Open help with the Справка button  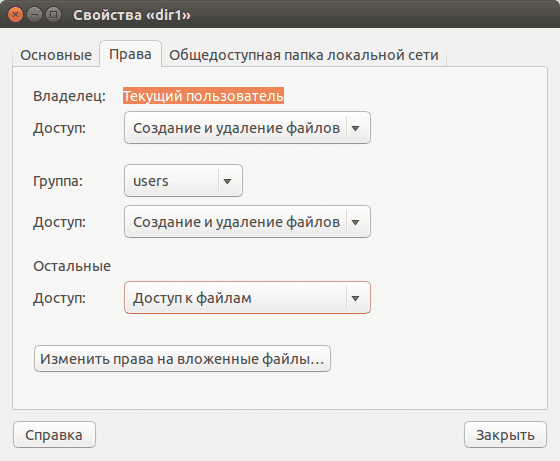click(x=54, y=435)
